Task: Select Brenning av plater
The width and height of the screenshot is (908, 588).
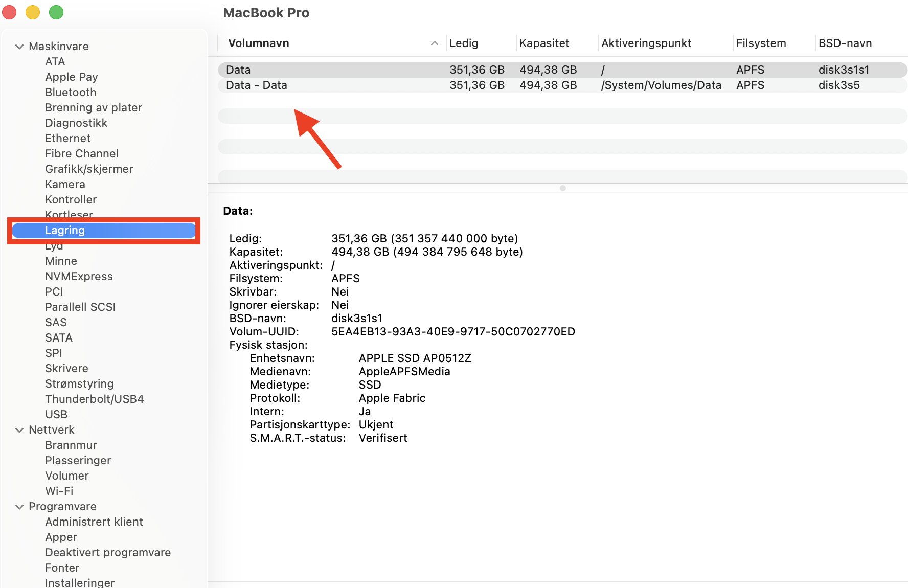Action: click(94, 108)
